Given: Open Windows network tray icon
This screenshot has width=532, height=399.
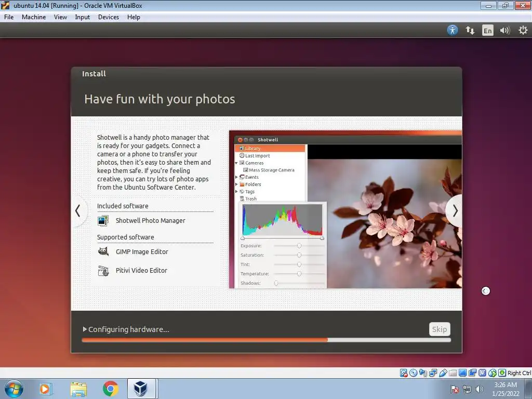Looking at the screenshot, I should coord(467,389).
